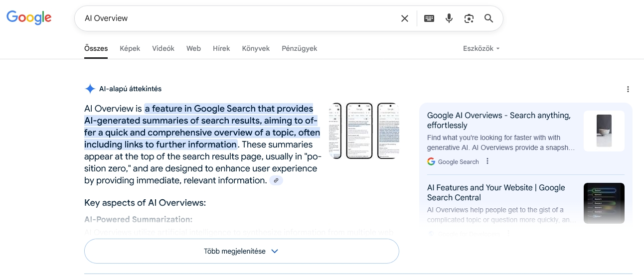Open the Hírek tab
The height and width of the screenshot is (280, 644).
point(221,48)
